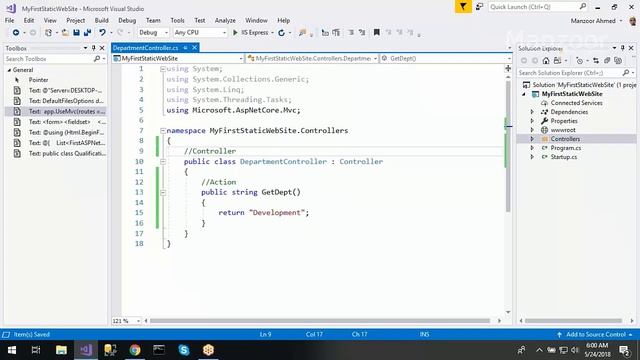Collapse the General group in Toolbox
The height and width of the screenshot is (360, 640).
coord(9,70)
